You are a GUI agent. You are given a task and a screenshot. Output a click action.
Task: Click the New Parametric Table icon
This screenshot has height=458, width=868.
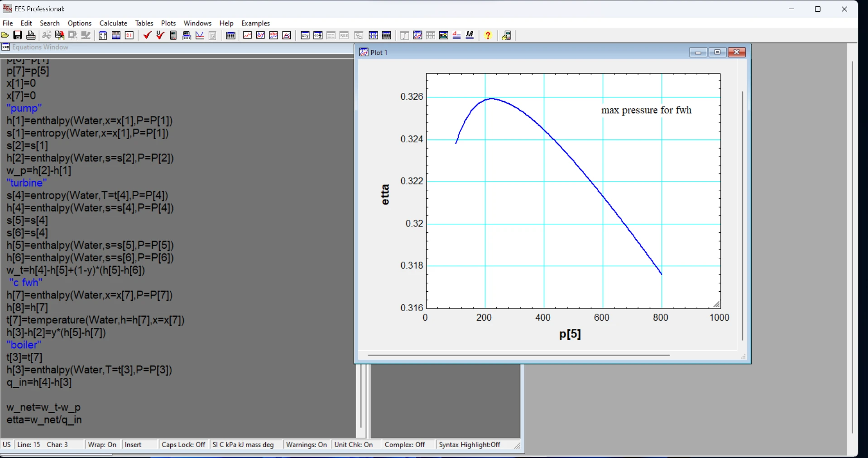230,35
